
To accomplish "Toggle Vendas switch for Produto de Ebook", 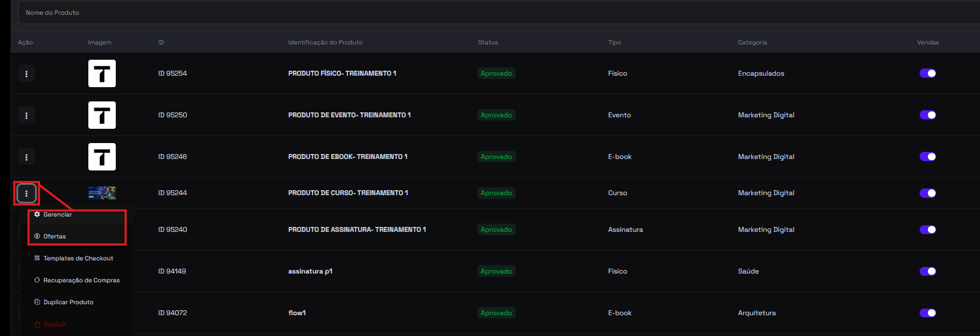I will pyautogui.click(x=927, y=157).
